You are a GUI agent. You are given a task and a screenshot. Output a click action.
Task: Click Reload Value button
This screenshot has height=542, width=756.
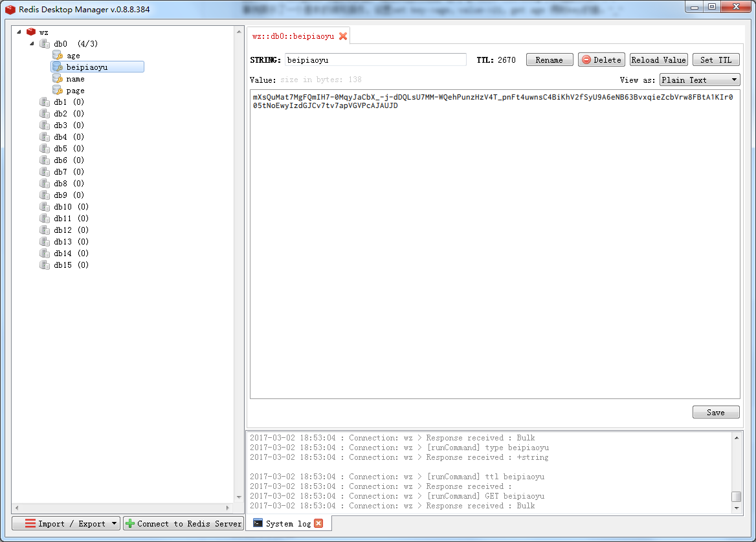point(659,60)
